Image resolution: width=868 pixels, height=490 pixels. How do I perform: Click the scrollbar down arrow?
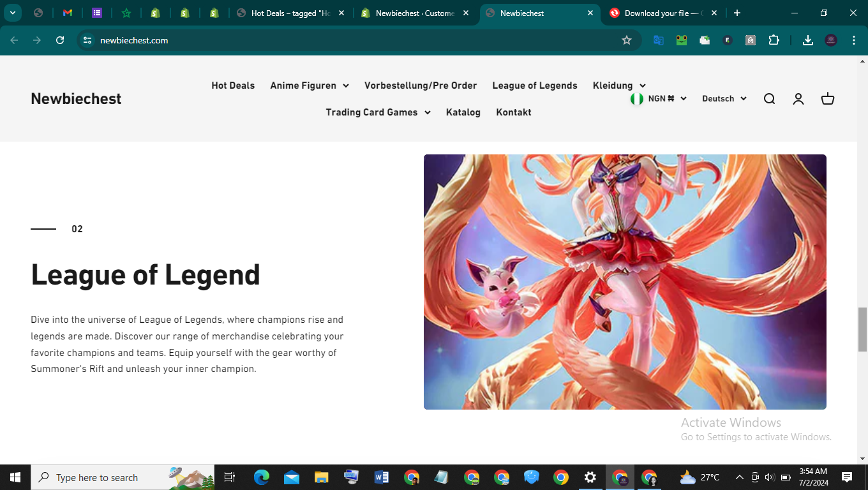(862, 458)
